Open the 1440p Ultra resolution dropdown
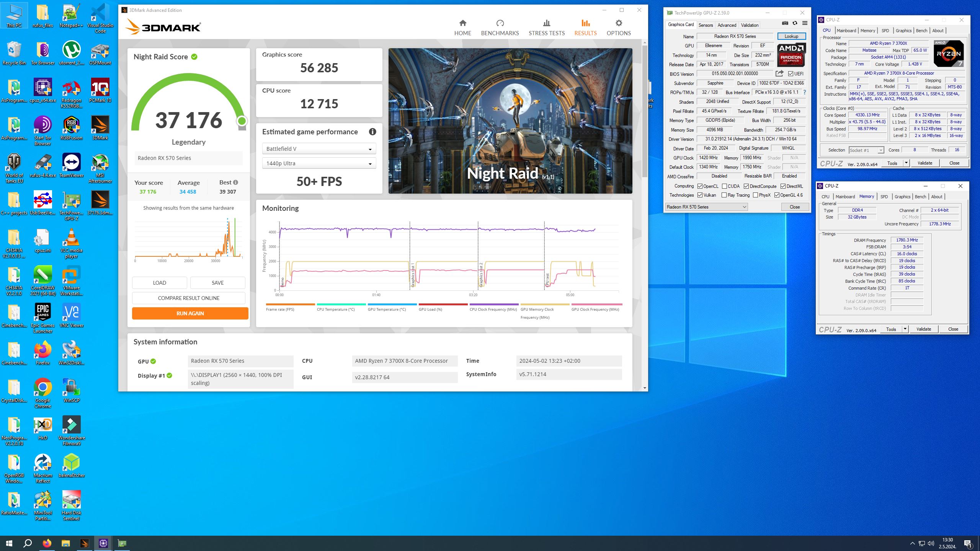 [x=319, y=163]
